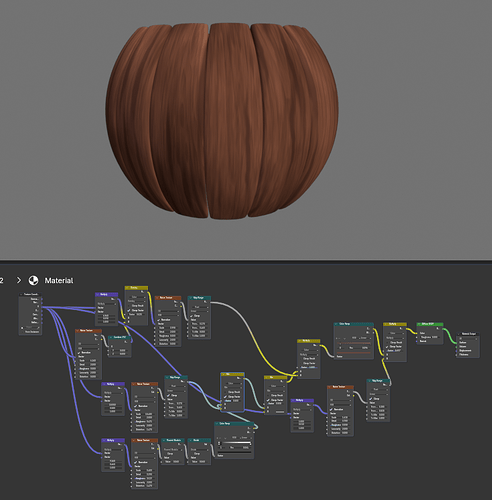Click the black-to-white Color Ramp gradient bar
Screen dimensions: 492x500
click(235, 443)
